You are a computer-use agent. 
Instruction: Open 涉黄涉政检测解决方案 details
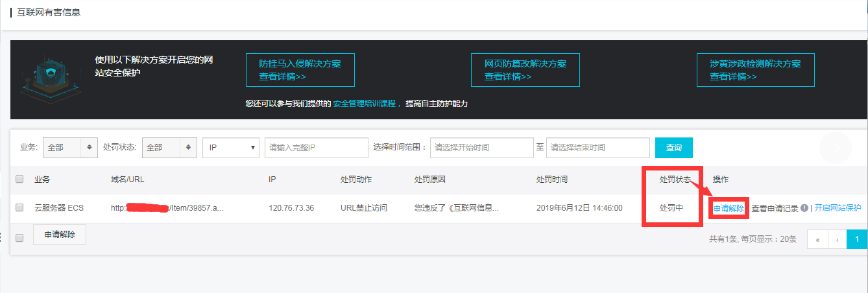(755, 70)
